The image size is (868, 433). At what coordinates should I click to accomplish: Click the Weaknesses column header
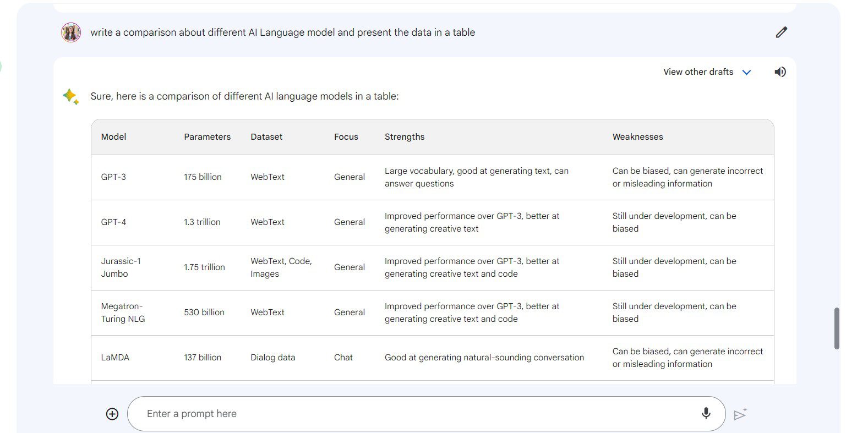(637, 137)
